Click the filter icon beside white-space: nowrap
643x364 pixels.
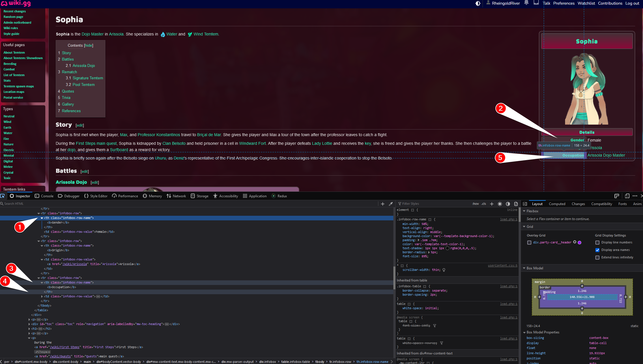[442, 343]
